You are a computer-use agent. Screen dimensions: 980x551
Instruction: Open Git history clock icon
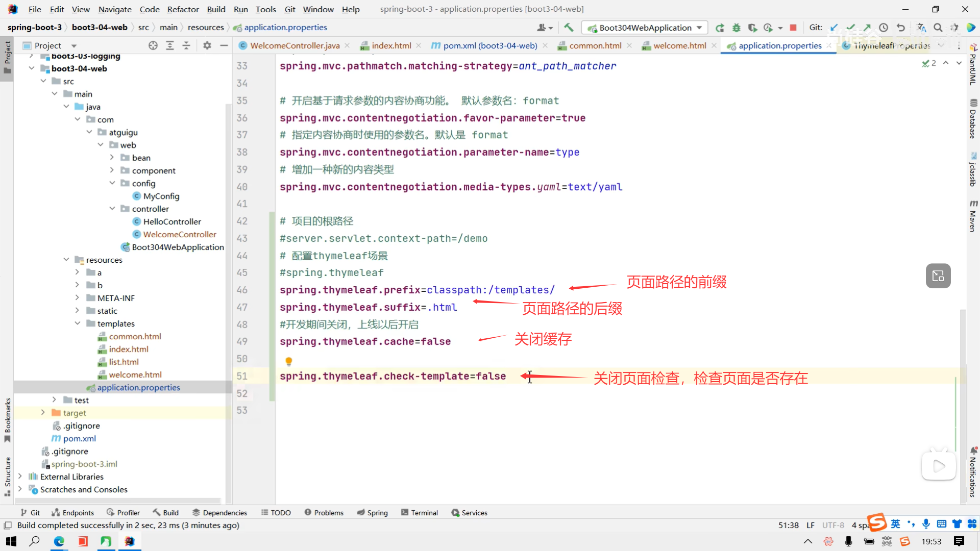coord(884,28)
